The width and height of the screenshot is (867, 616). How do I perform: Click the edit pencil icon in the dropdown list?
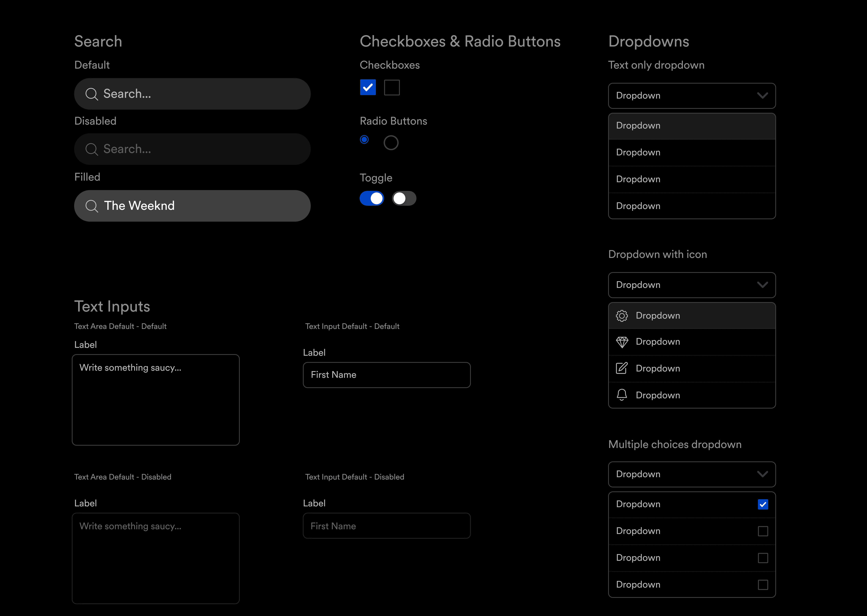tap(622, 368)
